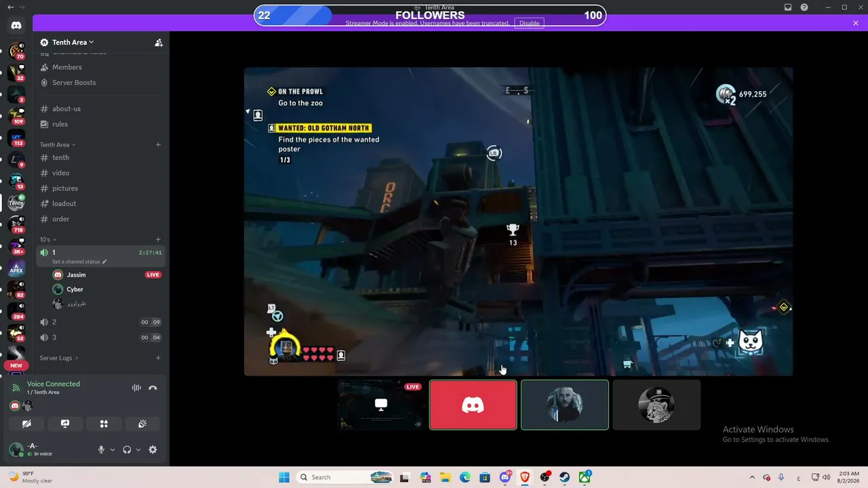Switch to the about-us channel
The image size is (868, 488).
(x=101, y=108)
